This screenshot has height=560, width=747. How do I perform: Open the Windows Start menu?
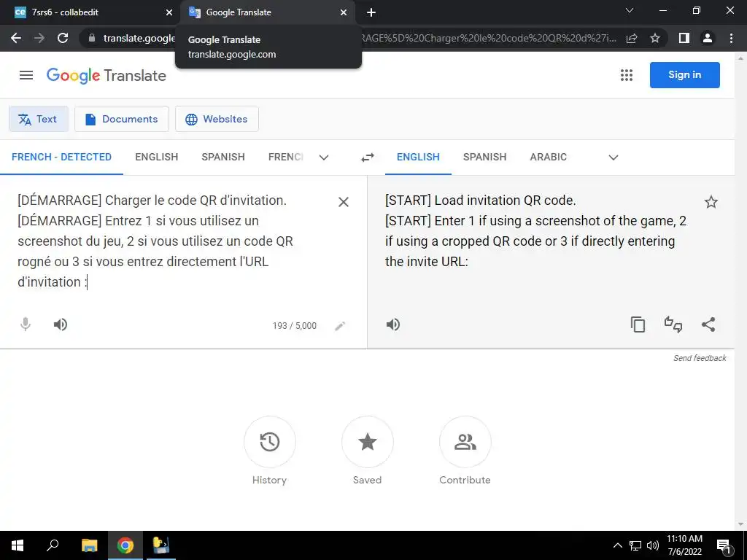18,545
